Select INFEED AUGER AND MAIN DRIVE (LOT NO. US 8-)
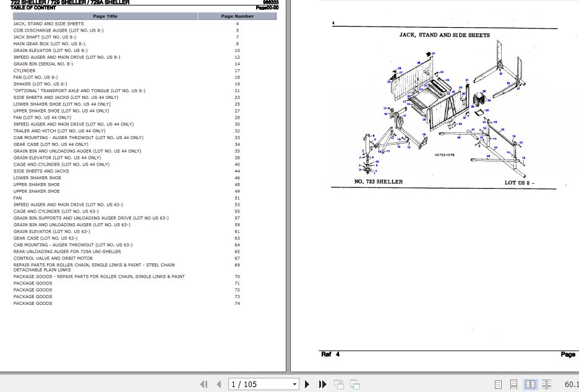Screen dimensions: 579x392 [67, 58]
